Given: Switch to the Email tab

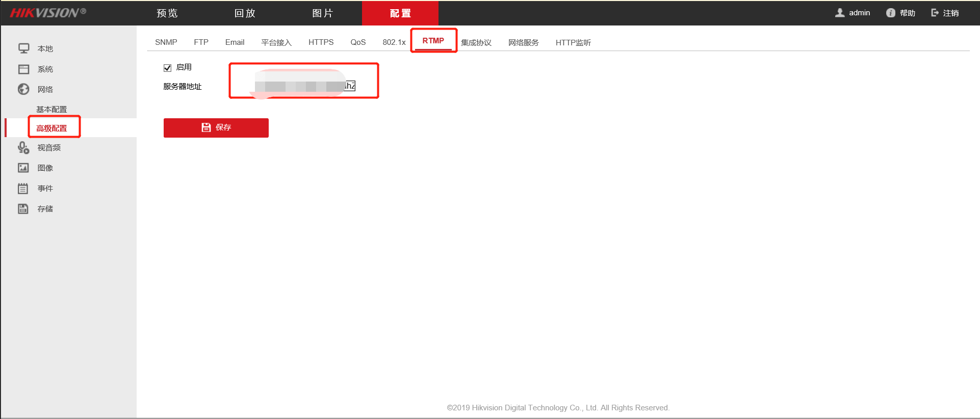Looking at the screenshot, I should (235, 42).
